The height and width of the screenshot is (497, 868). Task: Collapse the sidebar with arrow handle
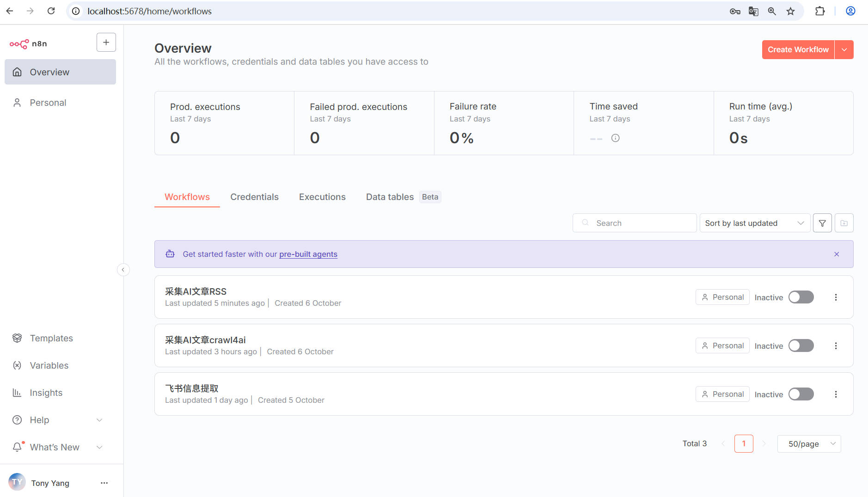tap(123, 270)
